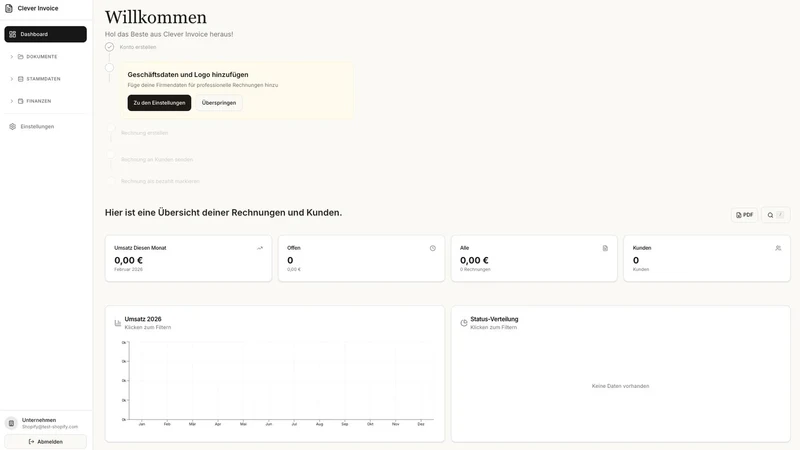Click the Überspringen button
Viewport: 800px width, 450px height.
coord(219,103)
